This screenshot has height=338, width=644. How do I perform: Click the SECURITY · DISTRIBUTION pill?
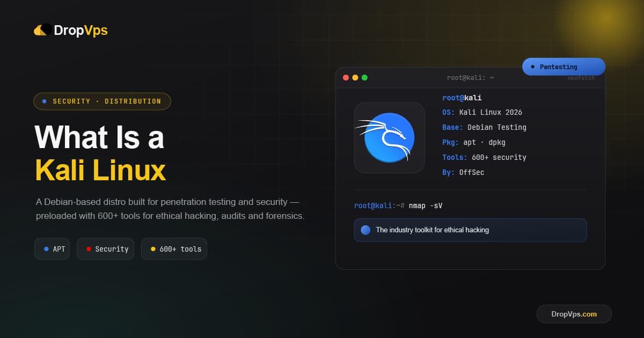102,101
